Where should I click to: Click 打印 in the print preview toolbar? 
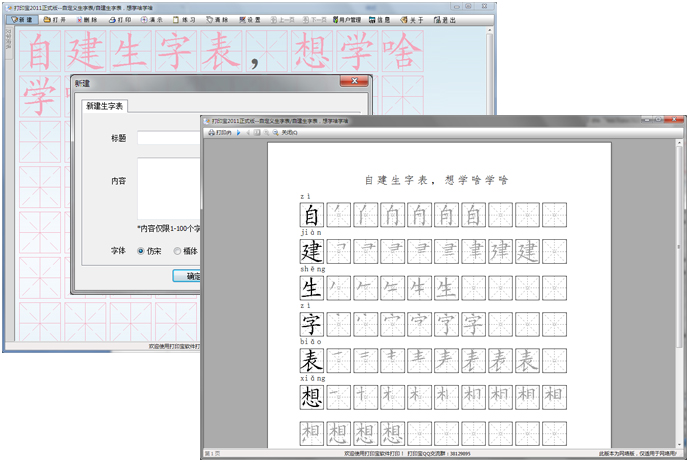219,132
